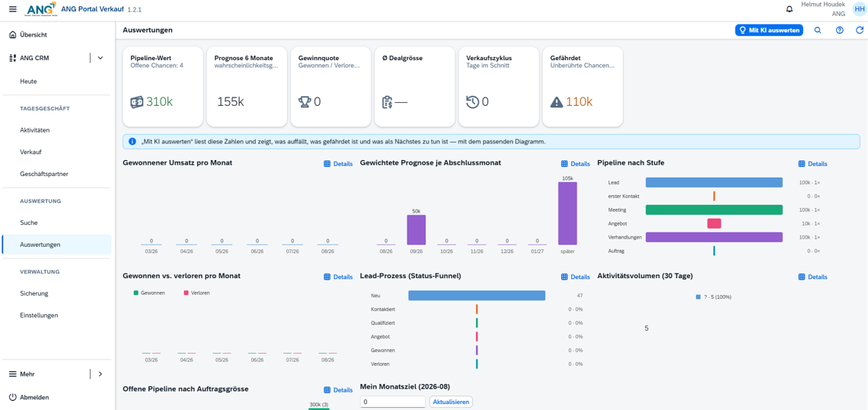Open Details link for Pipeline nach Stufe
The width and height of the screenshot is (868, 410).
coord(812,164)
